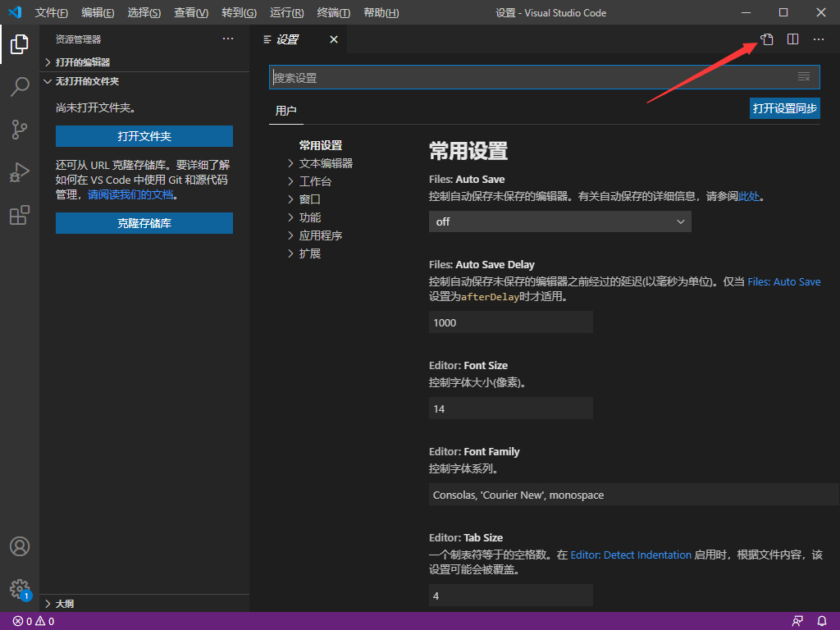
Task: Open the 转到(G) menu
Action: pos(239,12)
